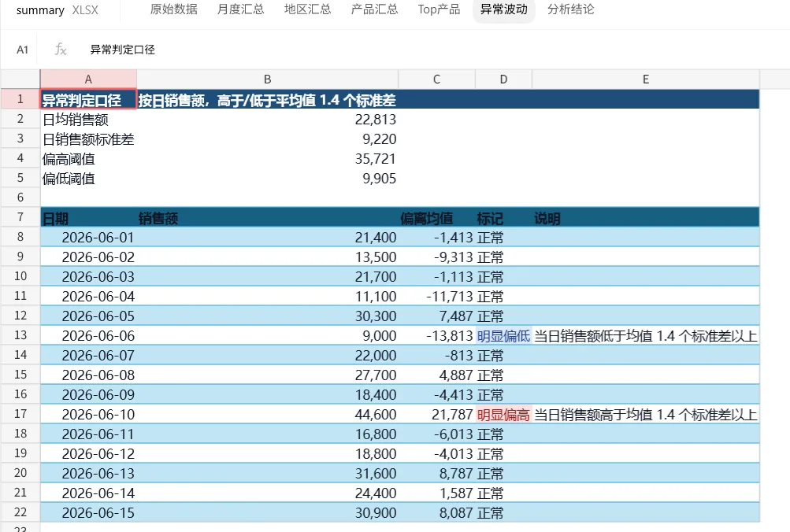Select the 日均销售额 label cell
This screenshot has width=790, height=532.
tap(88, 120)
